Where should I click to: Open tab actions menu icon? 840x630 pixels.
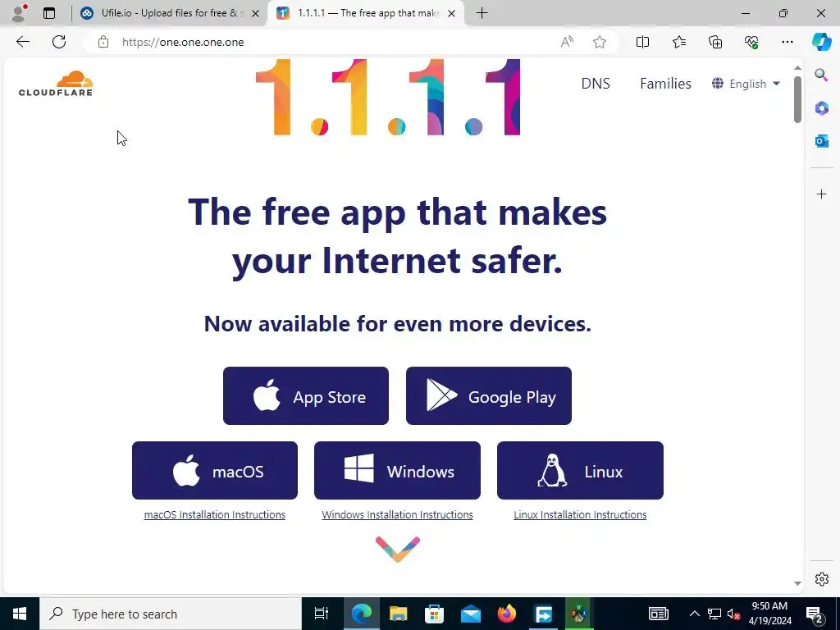click(49, 13)
